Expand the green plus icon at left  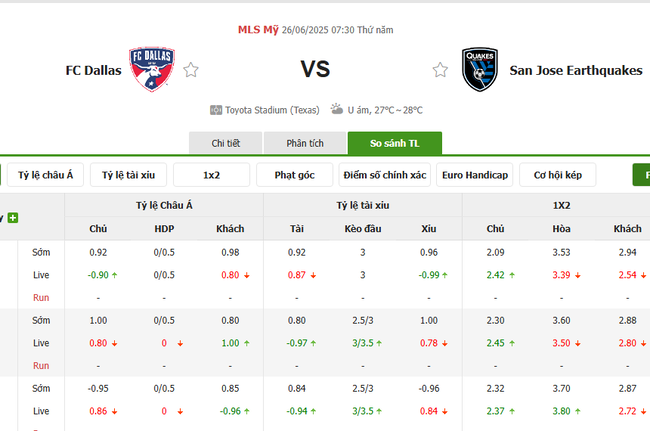[x=13, y=217]
